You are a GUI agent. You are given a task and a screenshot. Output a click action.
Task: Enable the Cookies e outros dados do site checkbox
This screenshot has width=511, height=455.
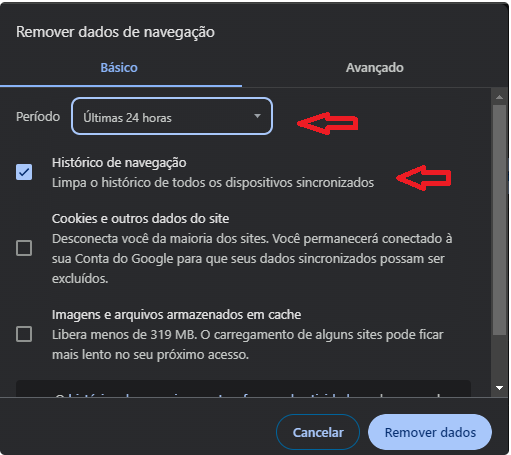click(24, 248)
